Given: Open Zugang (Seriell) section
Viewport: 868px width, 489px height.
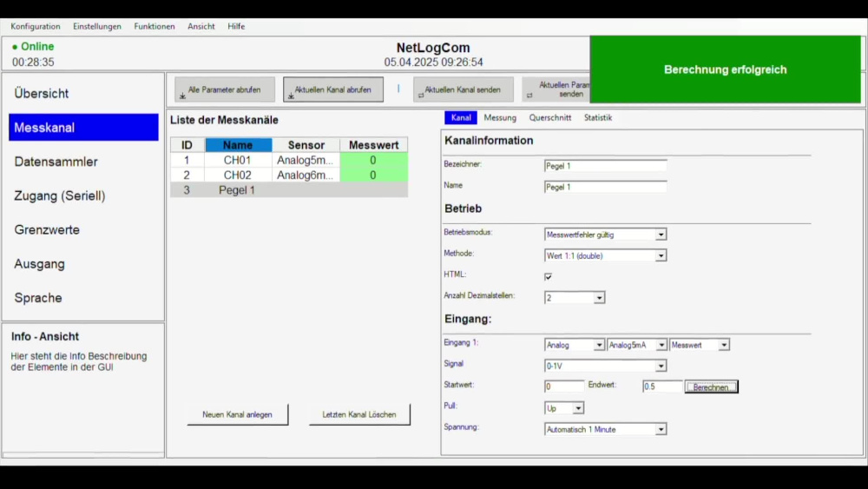Looking at the screenshot, I should click(x=83, y=195).
